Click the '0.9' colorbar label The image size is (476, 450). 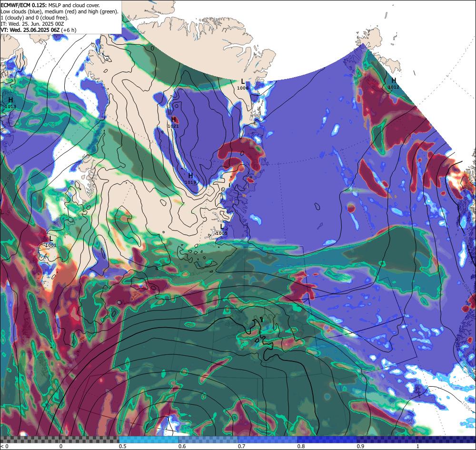pyautogui.click(x=361, y=446)
